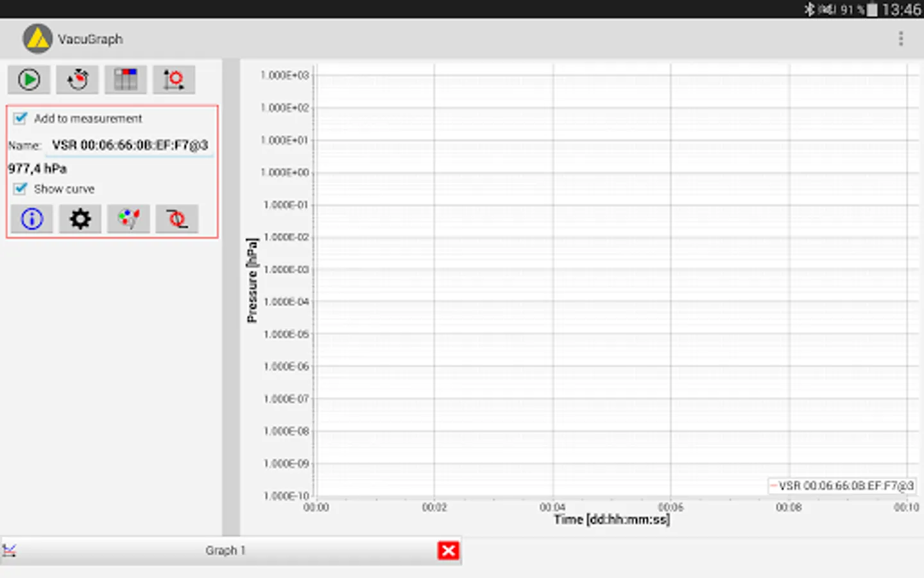Close Graph 1 with the red X

coord(448,550)
